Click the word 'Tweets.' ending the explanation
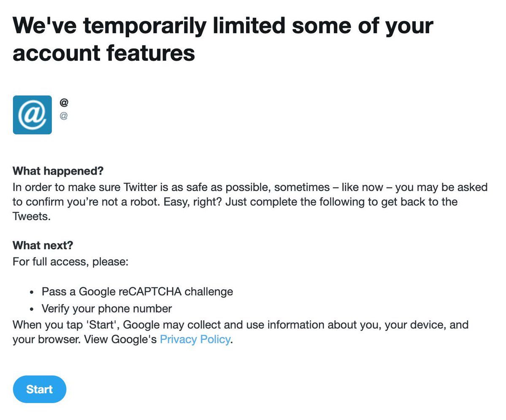The image size is (506, 420). 32,216
